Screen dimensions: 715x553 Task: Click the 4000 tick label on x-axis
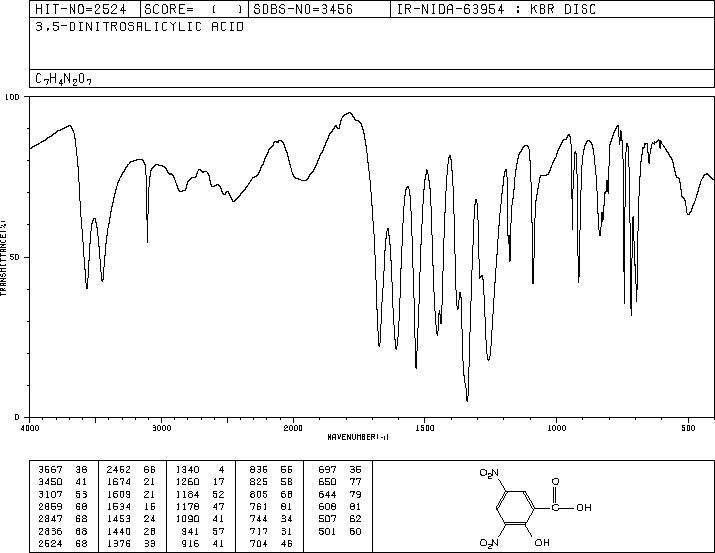(x=30, y=428)
